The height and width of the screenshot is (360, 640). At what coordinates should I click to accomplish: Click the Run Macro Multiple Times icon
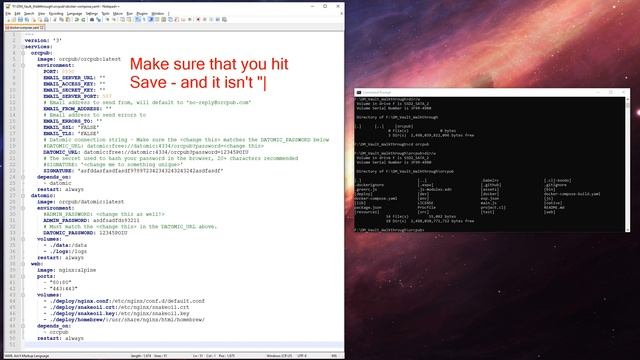pyautogui.click(x=218, y=19)
